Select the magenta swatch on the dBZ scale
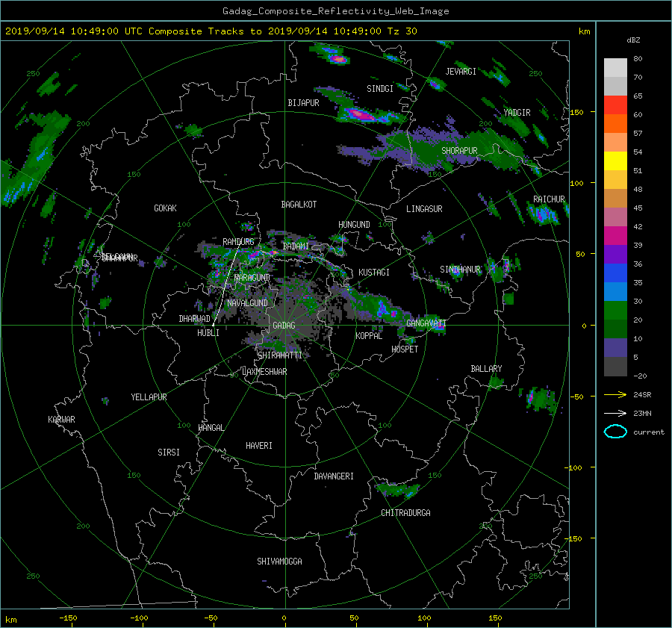Viewport: 672px width, 628px height. [x=615, y=235]
